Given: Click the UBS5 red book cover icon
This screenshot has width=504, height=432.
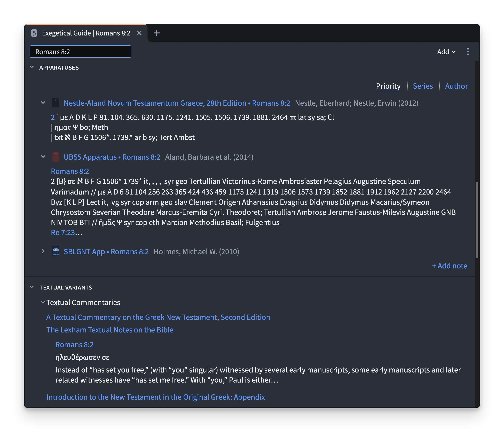Looking at the screenshot, I should coord(56,157).
